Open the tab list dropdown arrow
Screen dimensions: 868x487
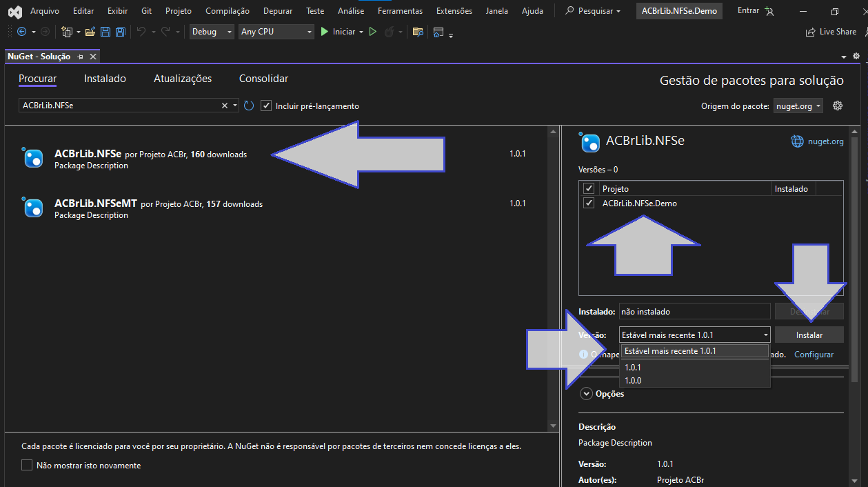844,57
